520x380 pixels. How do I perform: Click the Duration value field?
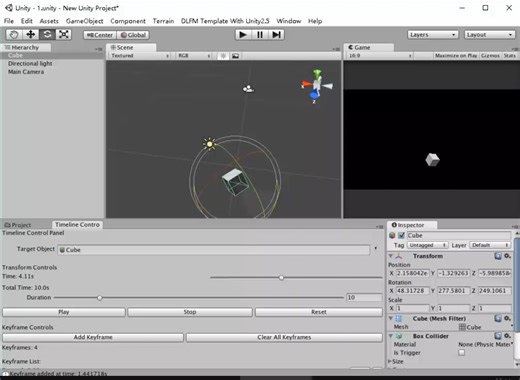pyautogui.click(x=364, y=297)
